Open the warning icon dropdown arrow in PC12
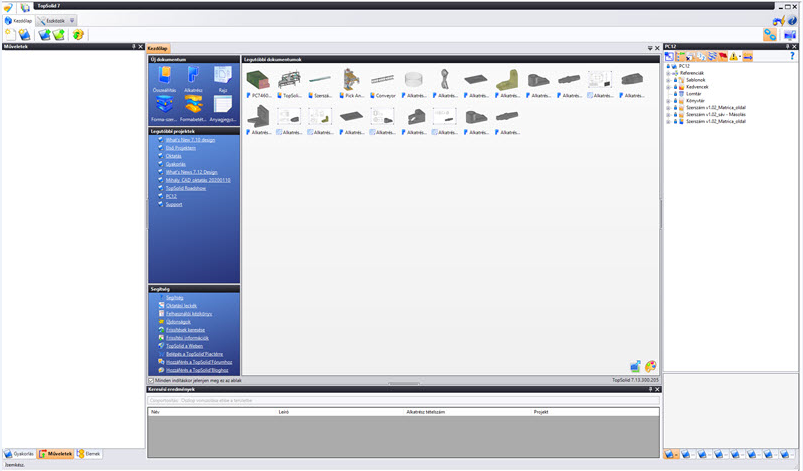 [x=740, y=56]
